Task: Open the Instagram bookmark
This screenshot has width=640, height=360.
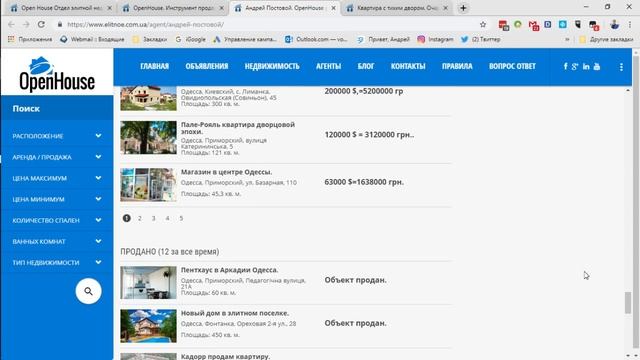Action: point(435,39)
